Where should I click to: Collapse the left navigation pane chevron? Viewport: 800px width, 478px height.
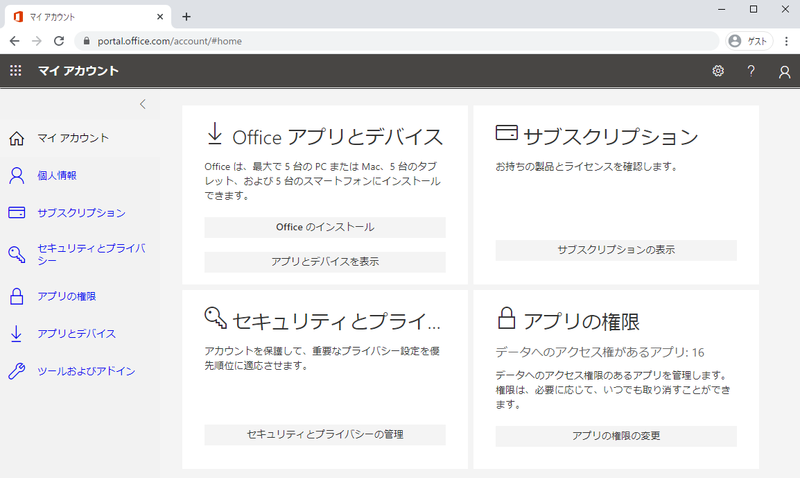142,104
